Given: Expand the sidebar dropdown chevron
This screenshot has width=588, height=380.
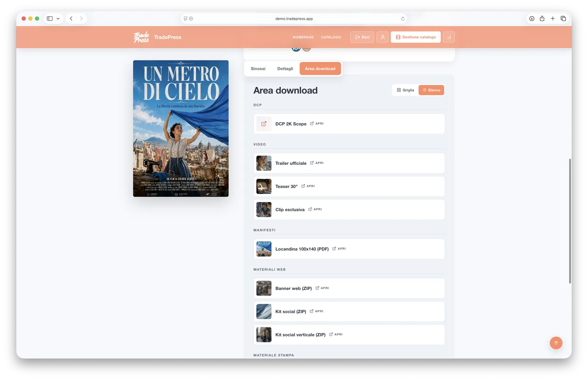Looking at the screenshot, I should pos(58,18).
